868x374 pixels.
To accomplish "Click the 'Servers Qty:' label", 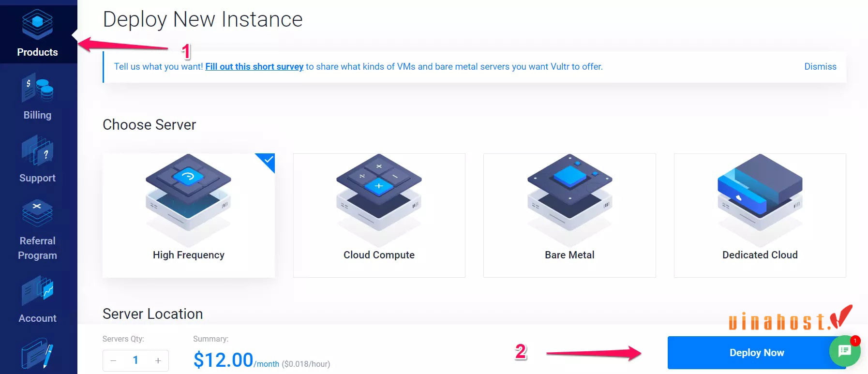I will click(123, 339).
